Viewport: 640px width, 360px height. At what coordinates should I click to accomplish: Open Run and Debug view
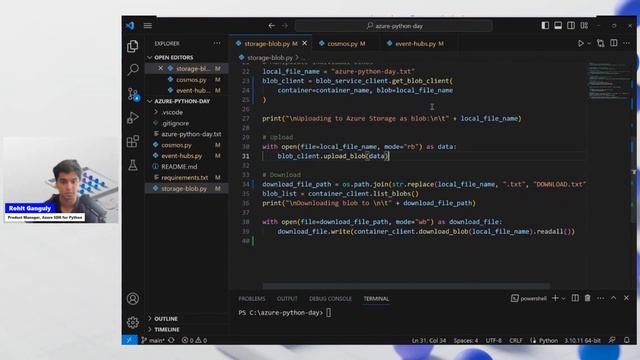click(133, 118)
